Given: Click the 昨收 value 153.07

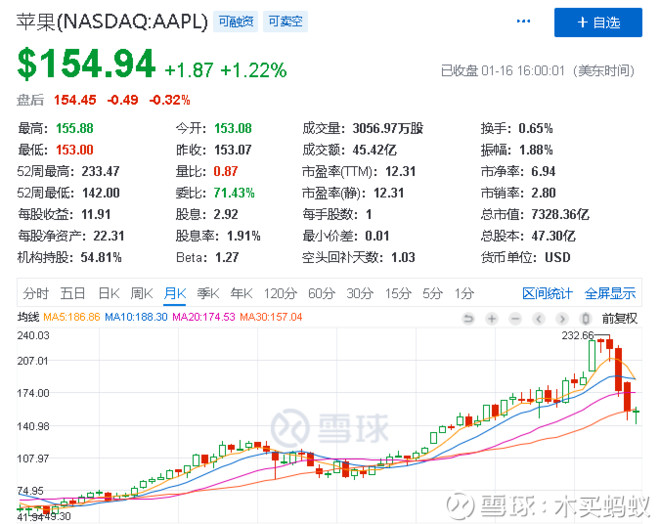Looking at the screenshot, I should 233,149.
